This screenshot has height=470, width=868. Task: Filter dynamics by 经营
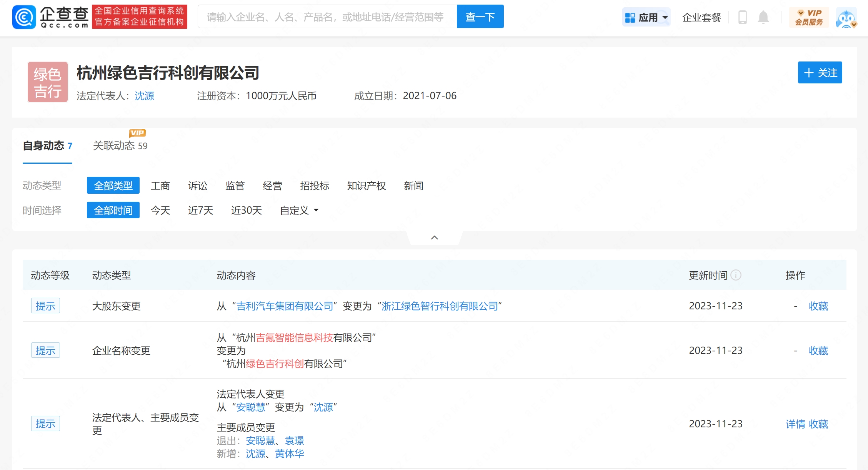pos(272,186)
